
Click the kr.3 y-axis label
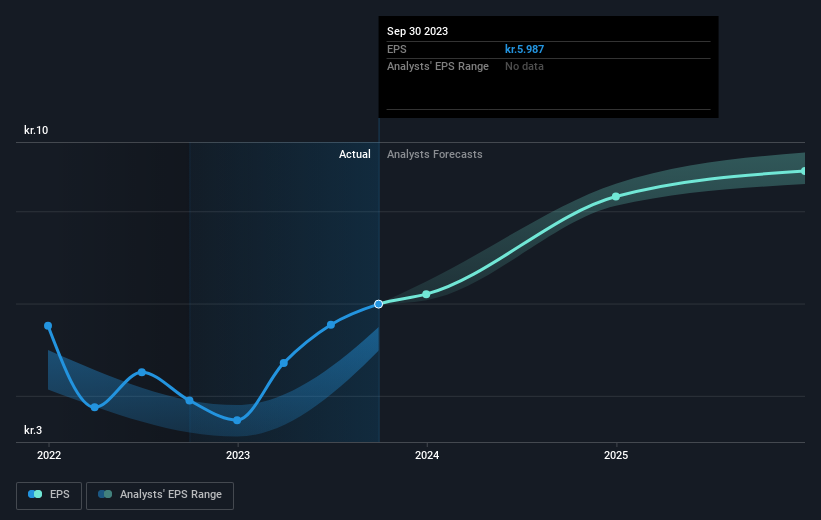(33, 430)
